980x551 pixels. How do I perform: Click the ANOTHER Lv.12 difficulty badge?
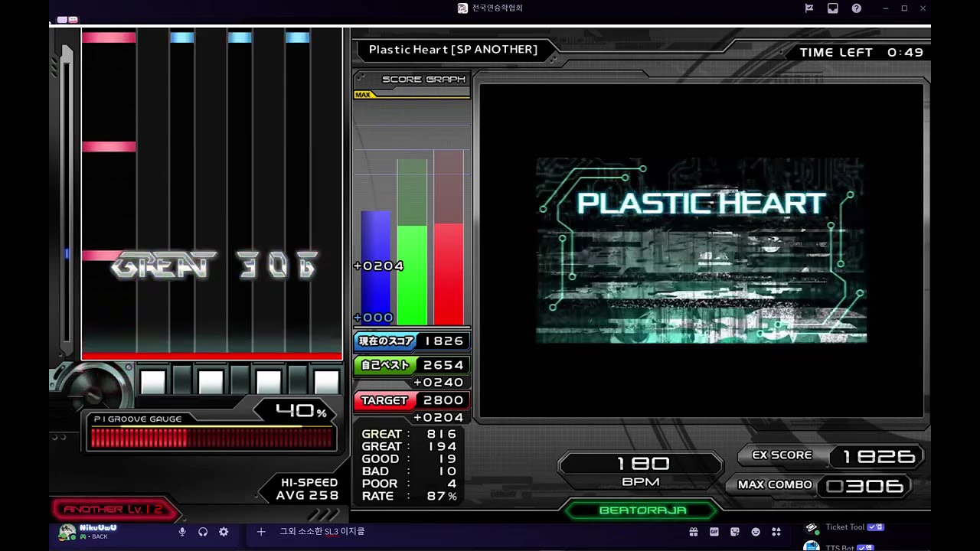click(115, 510)
